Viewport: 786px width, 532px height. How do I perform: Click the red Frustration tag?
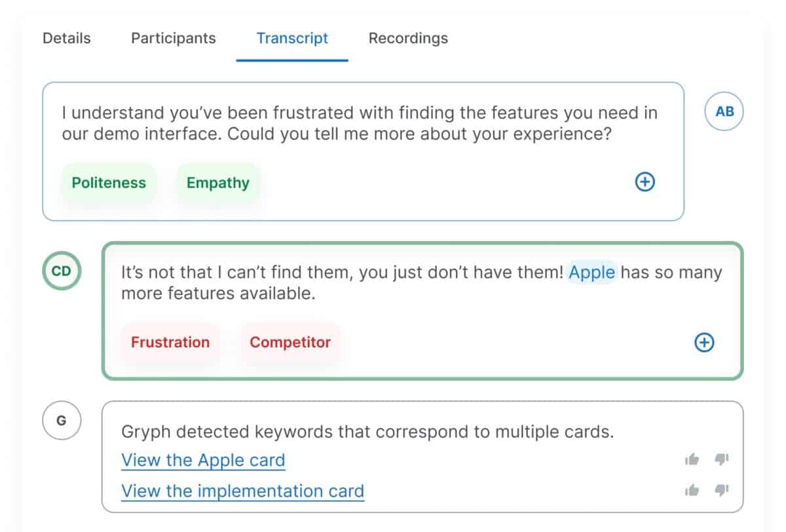(170, 342)
